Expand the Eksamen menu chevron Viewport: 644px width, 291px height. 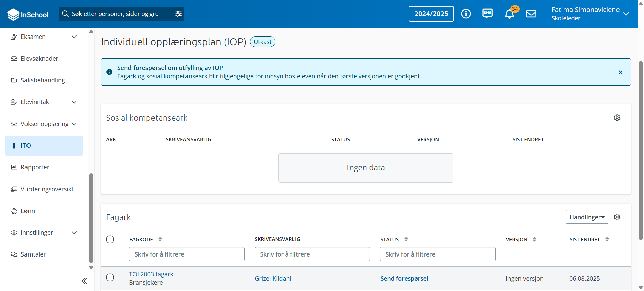point(74,37)
